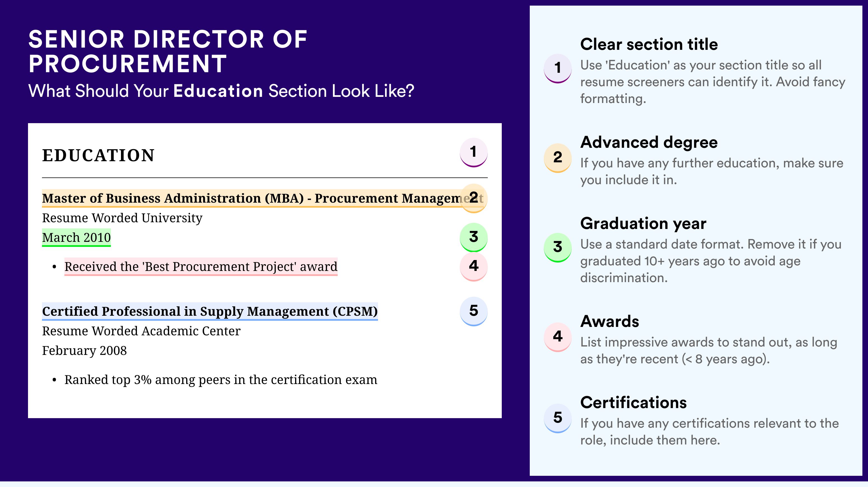Click green number 3 badge next to March 2010
868x487 pixels.
[x=473, y=237]
